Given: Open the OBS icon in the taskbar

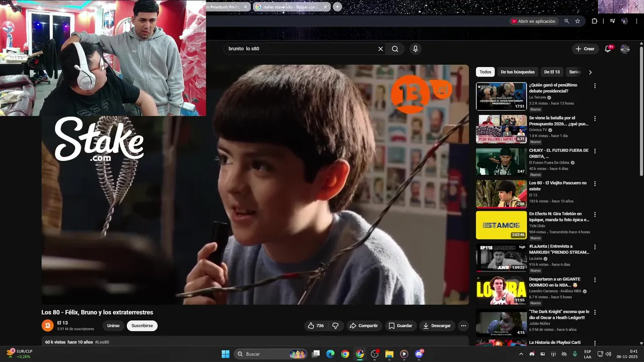Looking at the screenshot, I should 374,354.
